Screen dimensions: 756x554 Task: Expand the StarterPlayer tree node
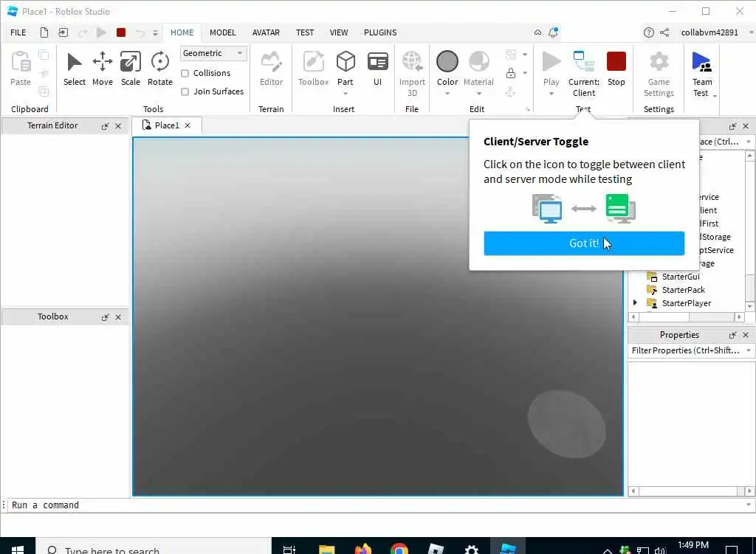point(635,302)
